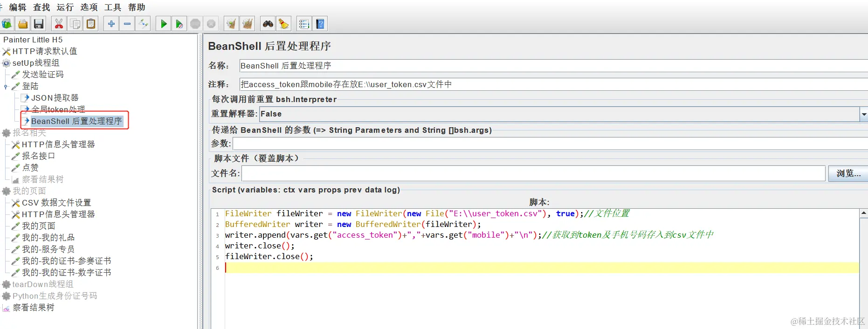The image size is (868, 329).
Task: Click chart icon beside bottom 察看结果树
Action: 7,308
